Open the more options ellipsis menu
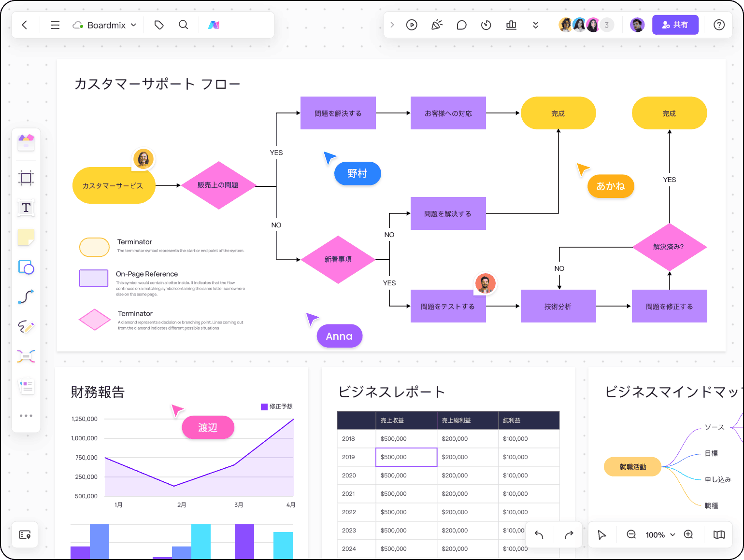Image resolution: width=744 pixels, height=560 pixels. [26, 416]
